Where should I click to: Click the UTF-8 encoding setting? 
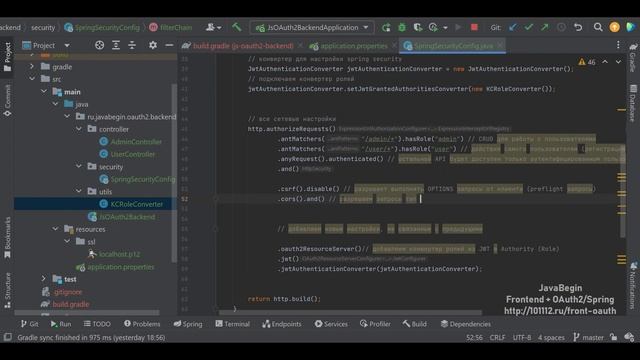pos(522,337)
